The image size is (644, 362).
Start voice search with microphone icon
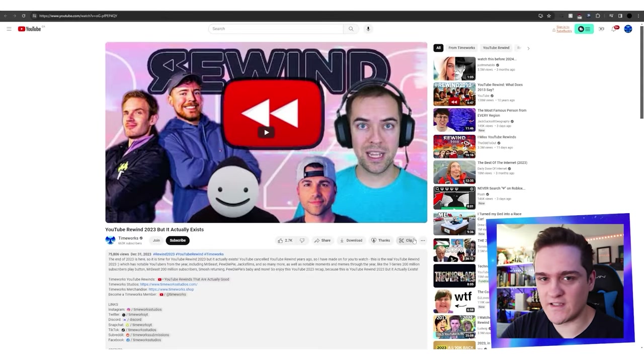[x=368, y=29]
